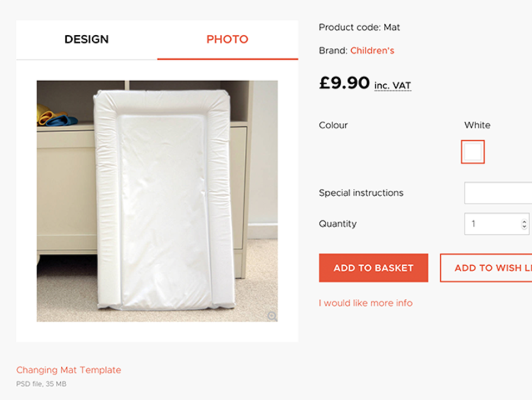Click the Quantity number field
Image resolution: width=532 pixels, height=400 pixels.
[x=491, y=224]
